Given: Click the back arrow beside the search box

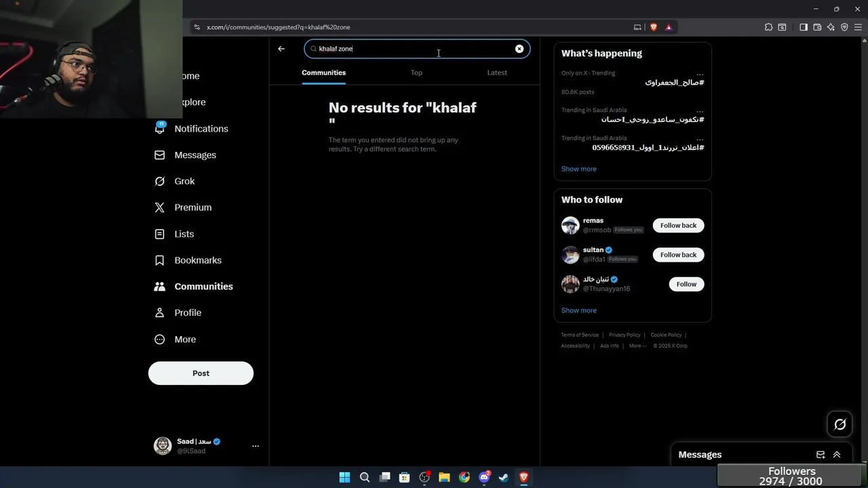Looking at the screenshot, I should point(281,49).
